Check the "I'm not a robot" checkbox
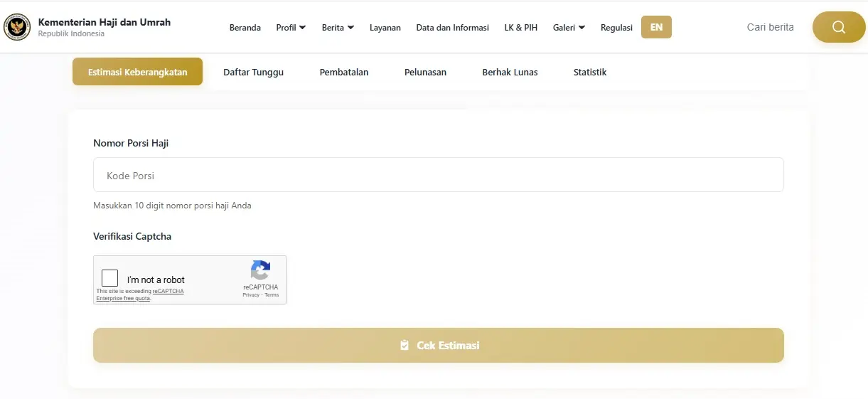Image resolution: width=868 pixels, height=399 pixels. tap(109, 278)
